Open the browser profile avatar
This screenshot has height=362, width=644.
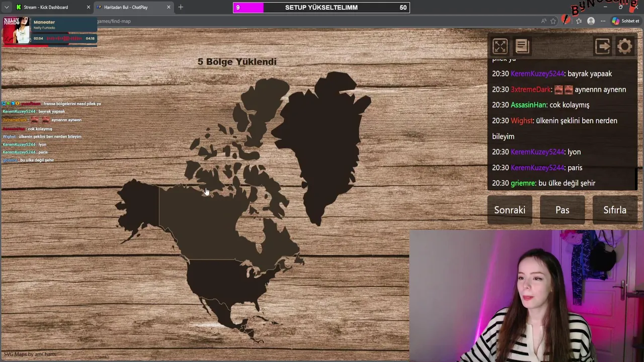tap(591, 21)
